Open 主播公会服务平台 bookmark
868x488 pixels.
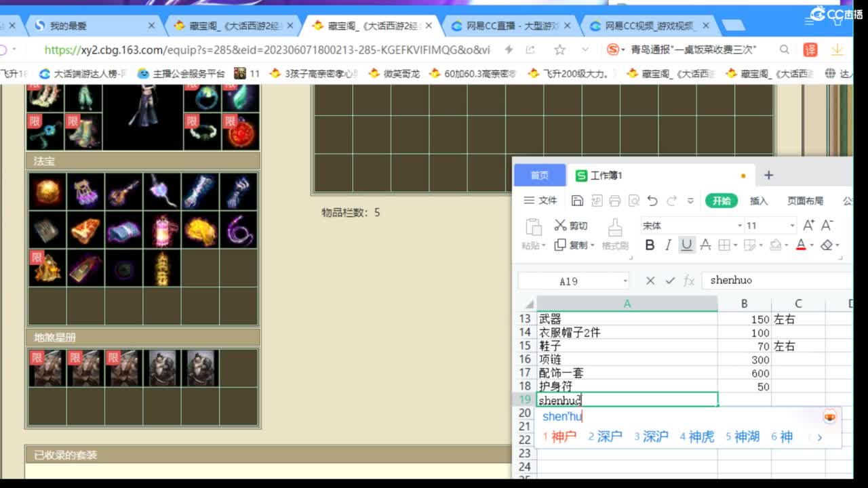[181, 73]
